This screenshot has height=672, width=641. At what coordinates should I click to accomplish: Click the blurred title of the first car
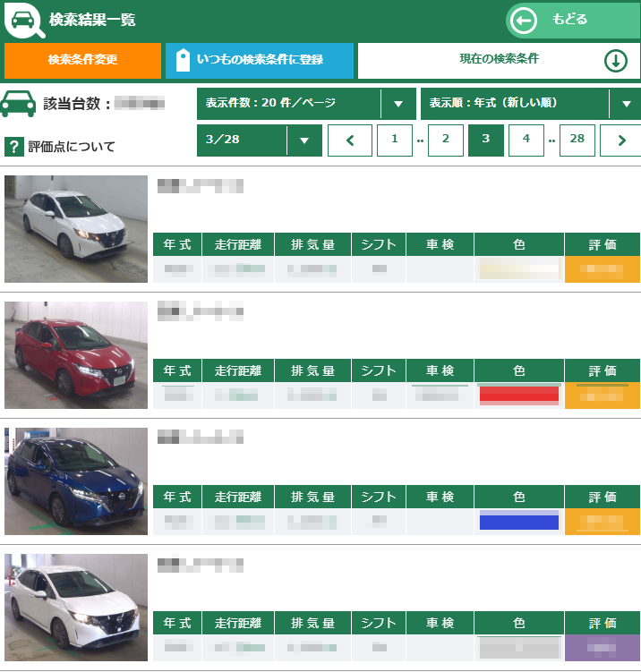pos(201,186)
